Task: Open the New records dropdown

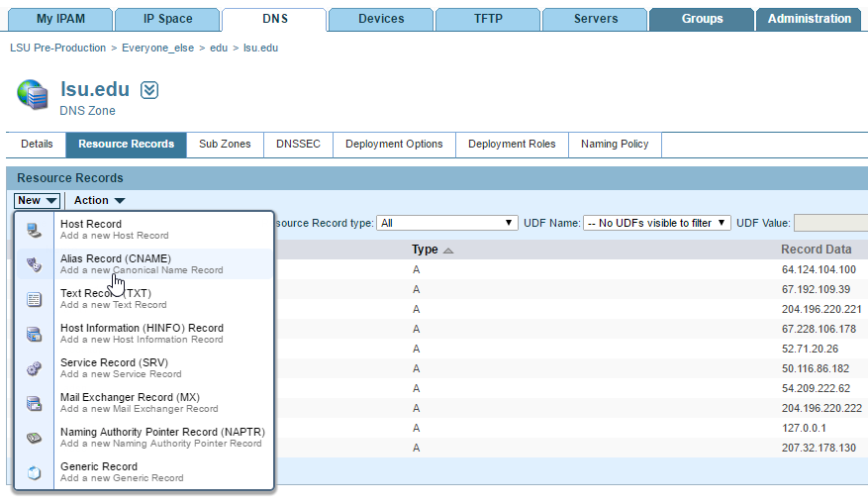Action: (37, 200)
